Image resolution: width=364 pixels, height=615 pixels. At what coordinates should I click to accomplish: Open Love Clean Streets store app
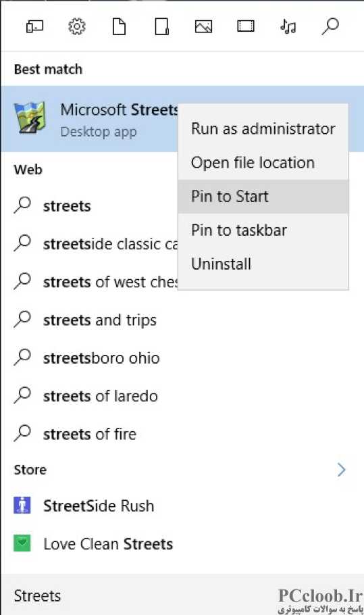(182, 543)
